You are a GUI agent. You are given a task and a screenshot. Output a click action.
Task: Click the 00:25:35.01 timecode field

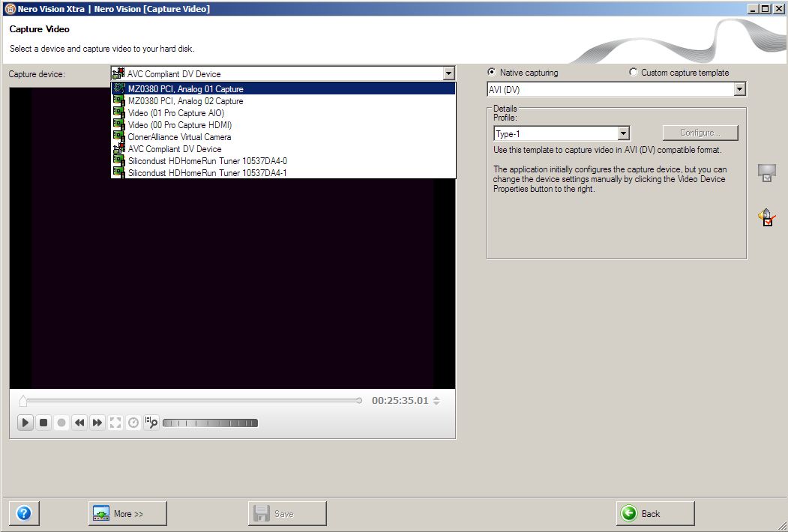pyautogui.click(x=400, y=400)
